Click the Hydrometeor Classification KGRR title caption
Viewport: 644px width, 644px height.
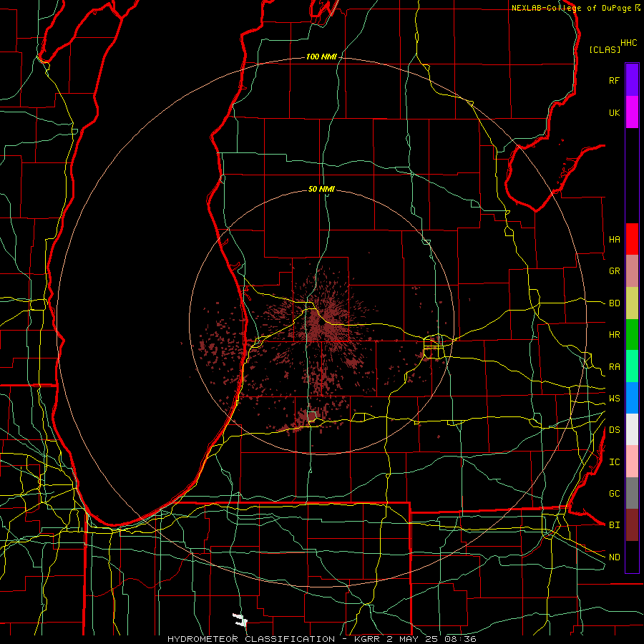321,639
